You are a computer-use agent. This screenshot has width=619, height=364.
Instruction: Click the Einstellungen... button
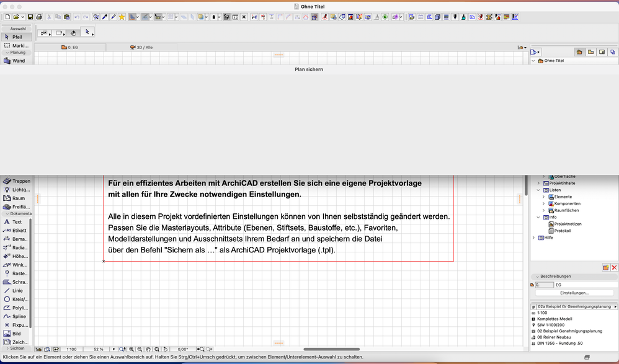(x=574, y=293)
